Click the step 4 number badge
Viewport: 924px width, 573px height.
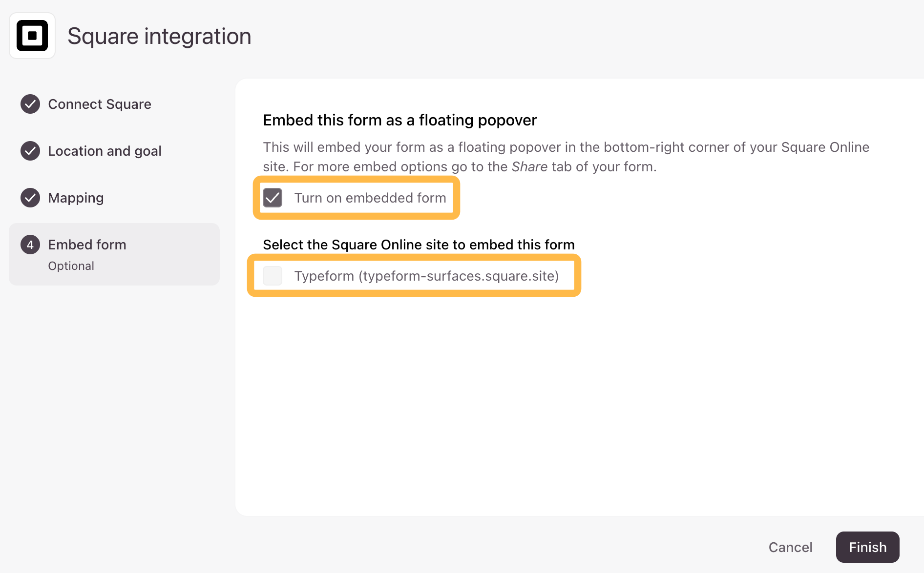[x=30, y=245]
